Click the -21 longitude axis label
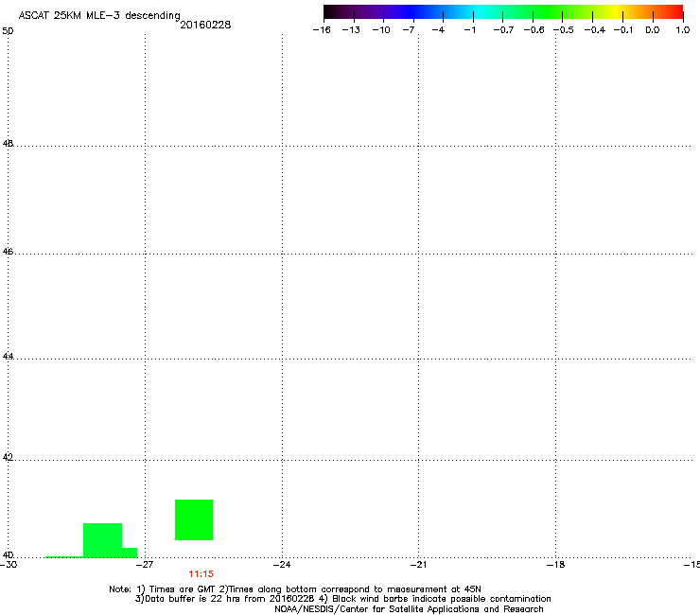The width and height of the screenshot is (700, 615). coord(418,565)
